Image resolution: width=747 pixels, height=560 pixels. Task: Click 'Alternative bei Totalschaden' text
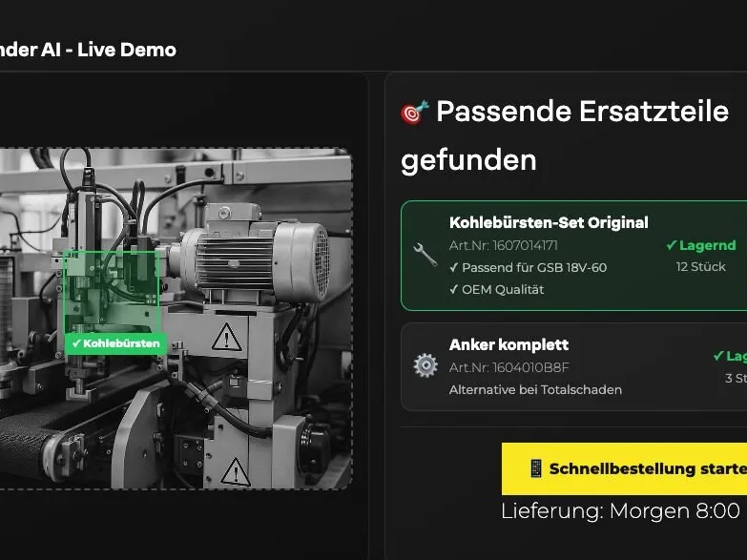(x=535, y=390)
